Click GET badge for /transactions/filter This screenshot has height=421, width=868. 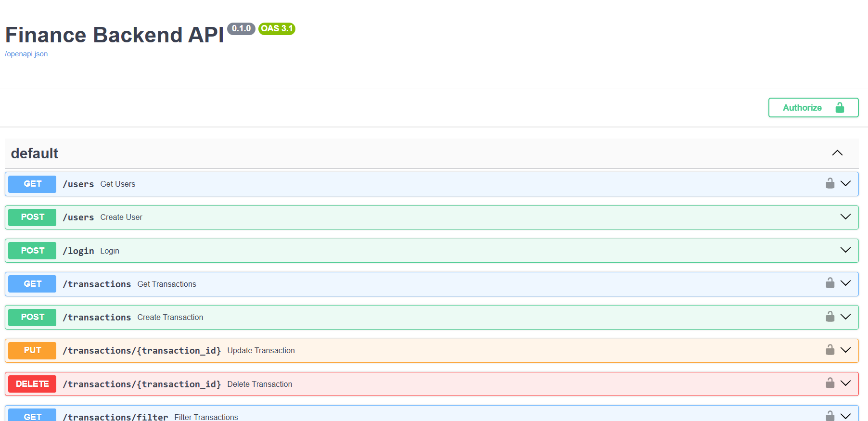pyautogui.click(x=32, y=416)
